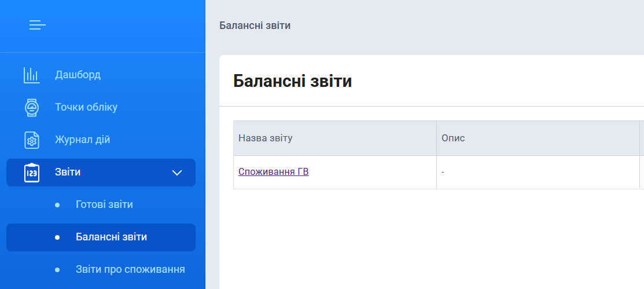Screen dimensions: 644x289
Task: Select Балансні звіти submenu item
Action: click(x=111, y=237)
